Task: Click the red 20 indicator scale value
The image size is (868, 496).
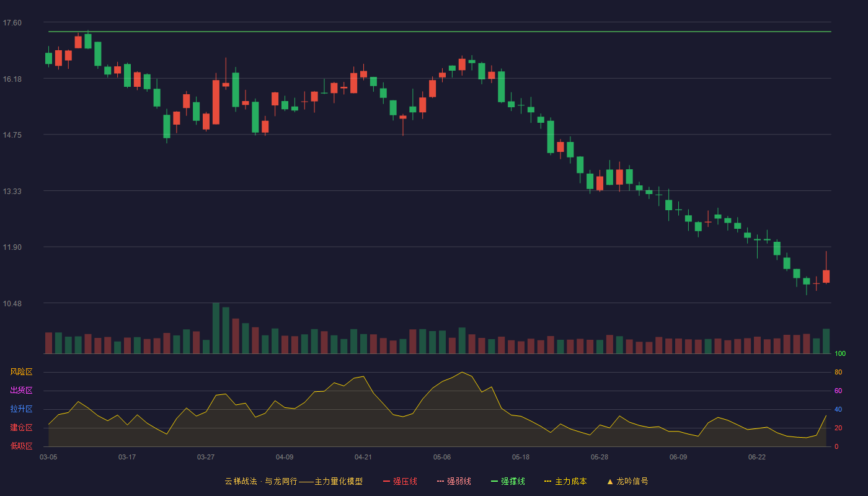Action: [x=838, y=428]
